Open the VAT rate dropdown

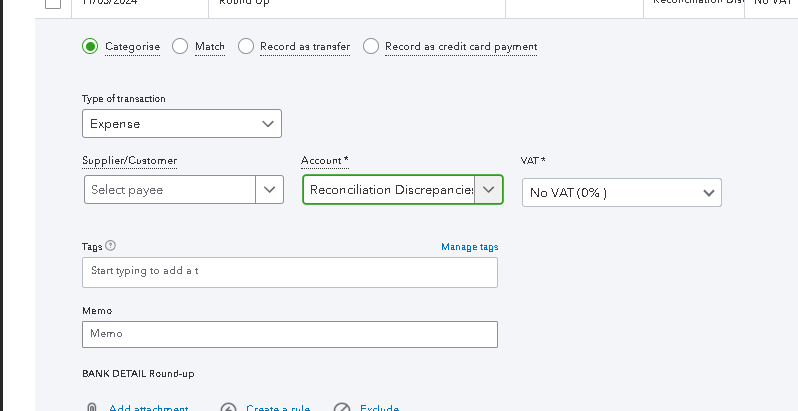tap(622, 193)
